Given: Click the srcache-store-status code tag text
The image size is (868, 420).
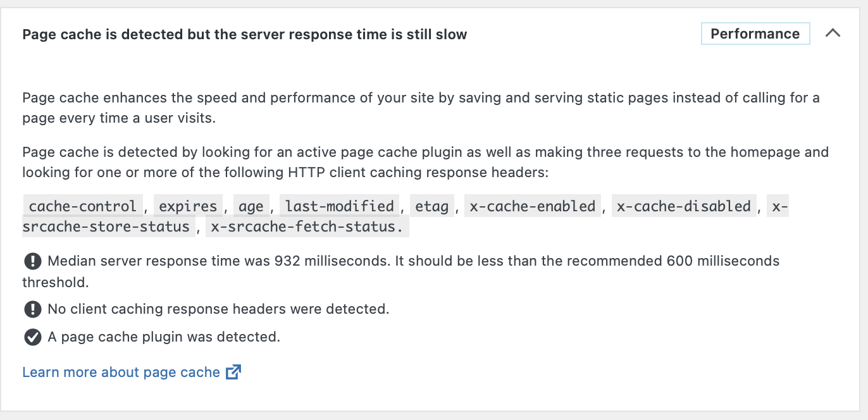Looking at the screenshot, I should [106, 226].
